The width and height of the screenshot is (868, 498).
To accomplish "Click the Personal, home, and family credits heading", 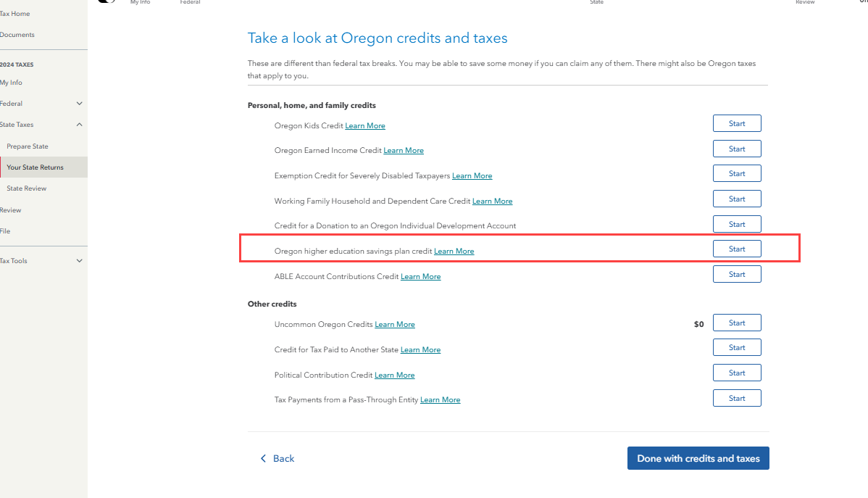I will pyautogui.click(x=312, y=105).
